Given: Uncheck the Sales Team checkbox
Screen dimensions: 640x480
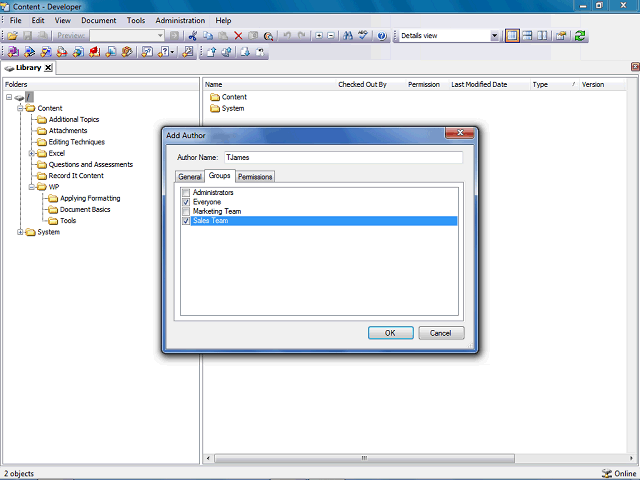Looking at the screenshot, I should point(186,221).
